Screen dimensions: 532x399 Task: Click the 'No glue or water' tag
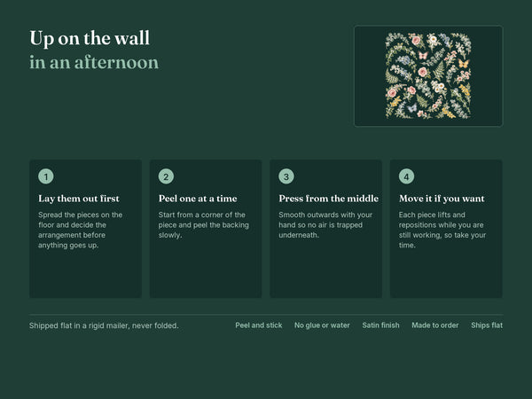click(322, 325)
